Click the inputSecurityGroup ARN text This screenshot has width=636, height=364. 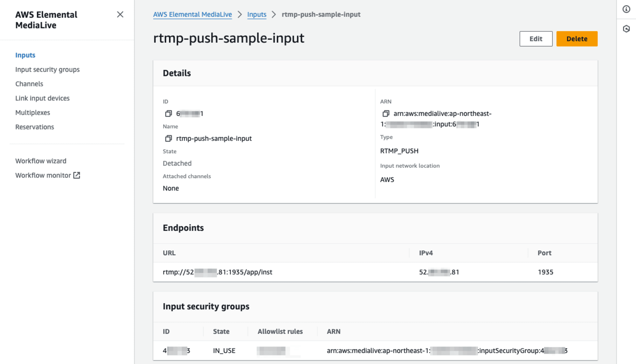447,350
